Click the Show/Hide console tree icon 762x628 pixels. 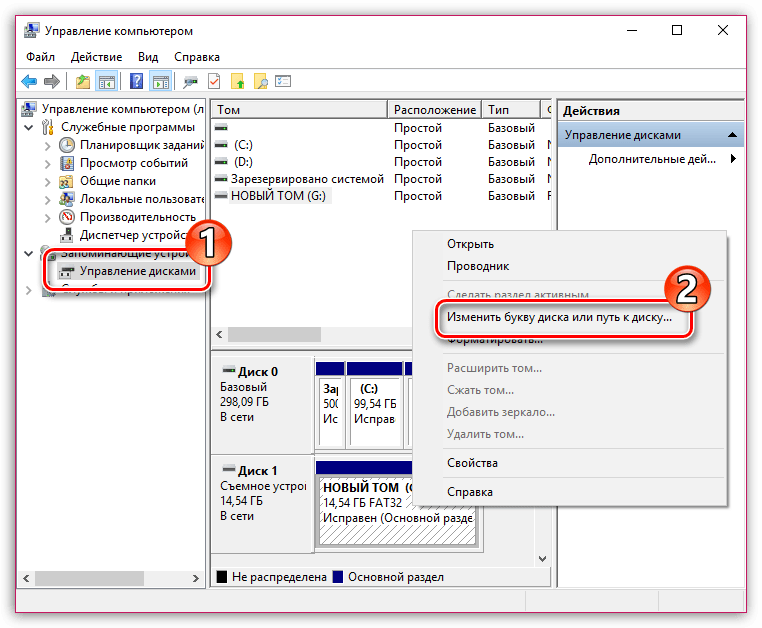(x=107, y=82)
